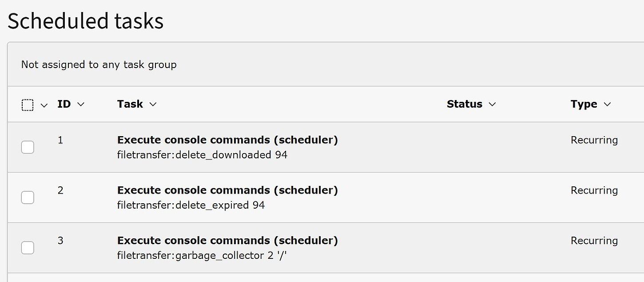Check the select-all checkbox in the table header

(28, 104)
